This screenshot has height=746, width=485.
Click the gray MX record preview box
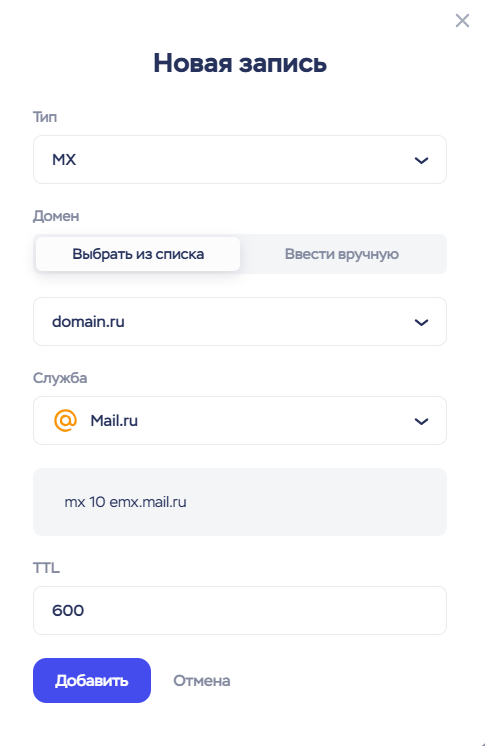coord(240,502)
